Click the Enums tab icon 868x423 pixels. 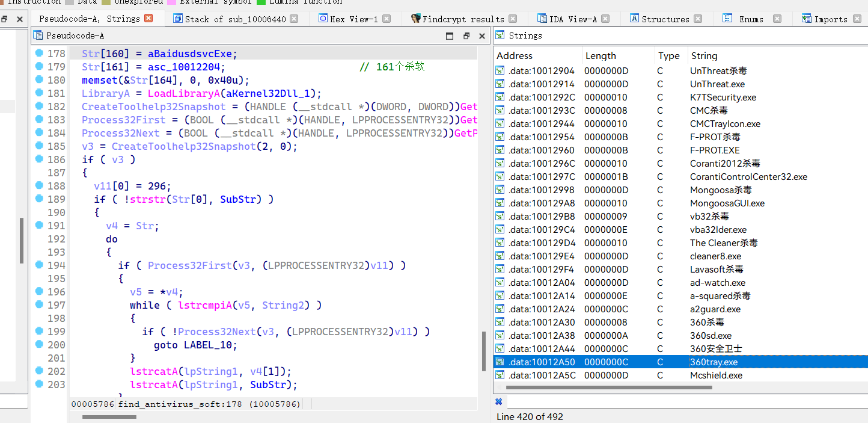(x=727, y=19)
